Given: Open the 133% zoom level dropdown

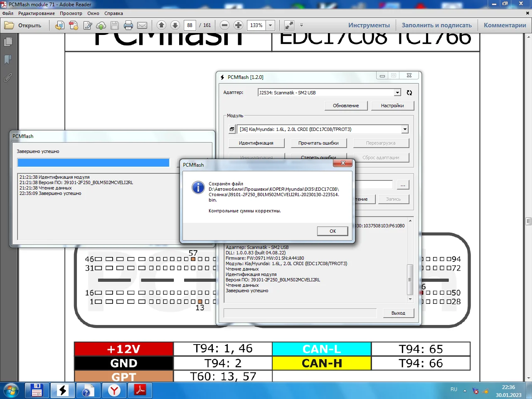Looking at the screenshot, I should coord(270,25).
